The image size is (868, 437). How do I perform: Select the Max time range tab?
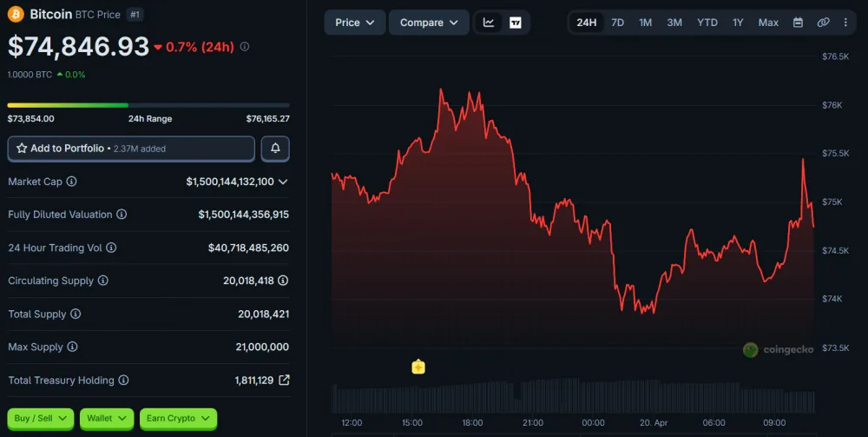tap(768, 23)
